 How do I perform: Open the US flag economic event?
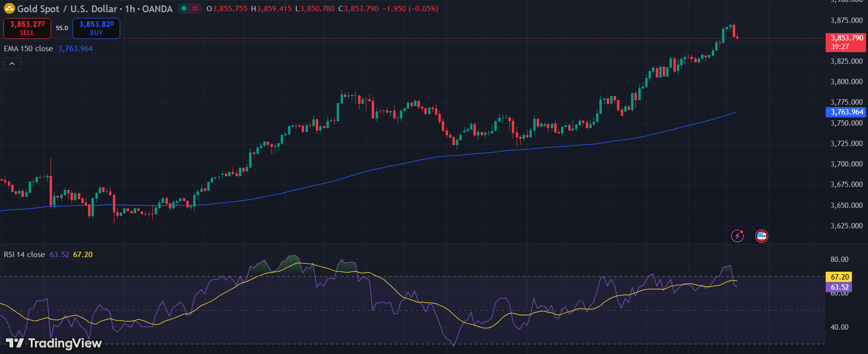(x=761, y=236)
